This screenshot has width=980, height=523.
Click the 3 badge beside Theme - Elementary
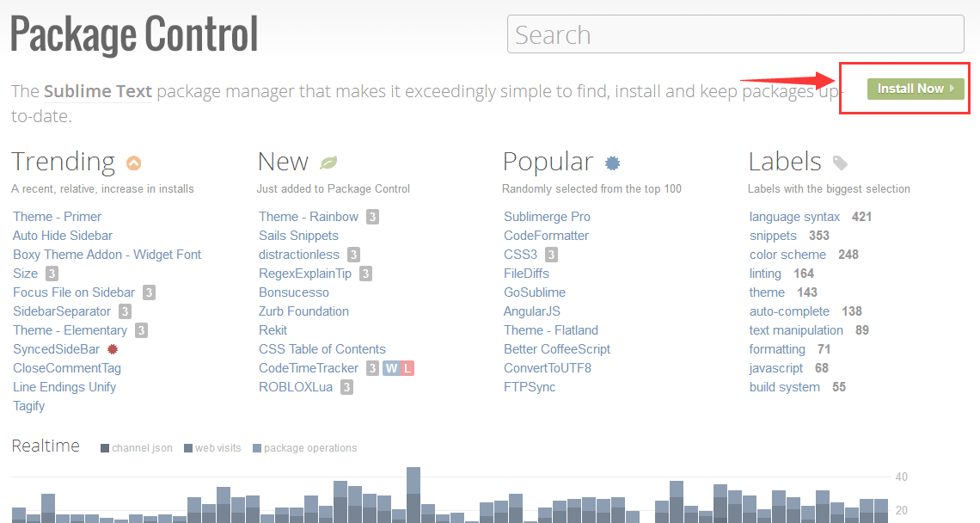click(x=142, y=330)
